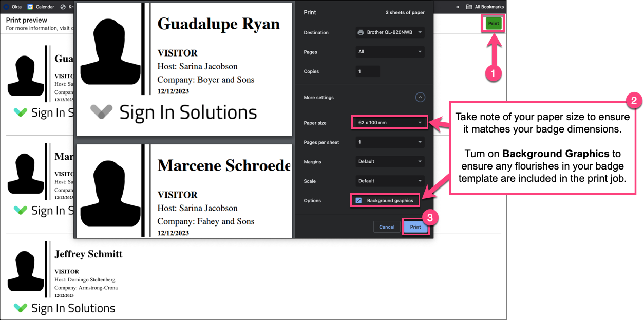Screen dimensions: 644x320
Task: Click the All Bookmarks folder icon
Action: 470,6
